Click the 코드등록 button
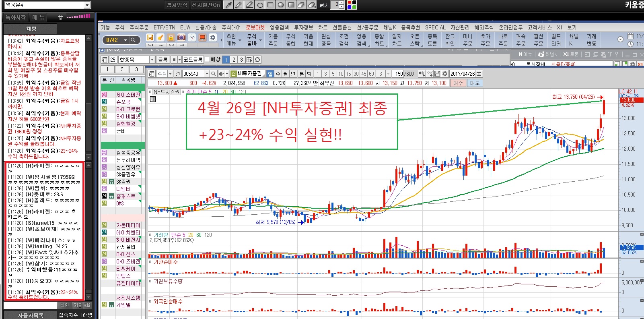Screen dimensions: 644x319 click(x=193, y=60)
